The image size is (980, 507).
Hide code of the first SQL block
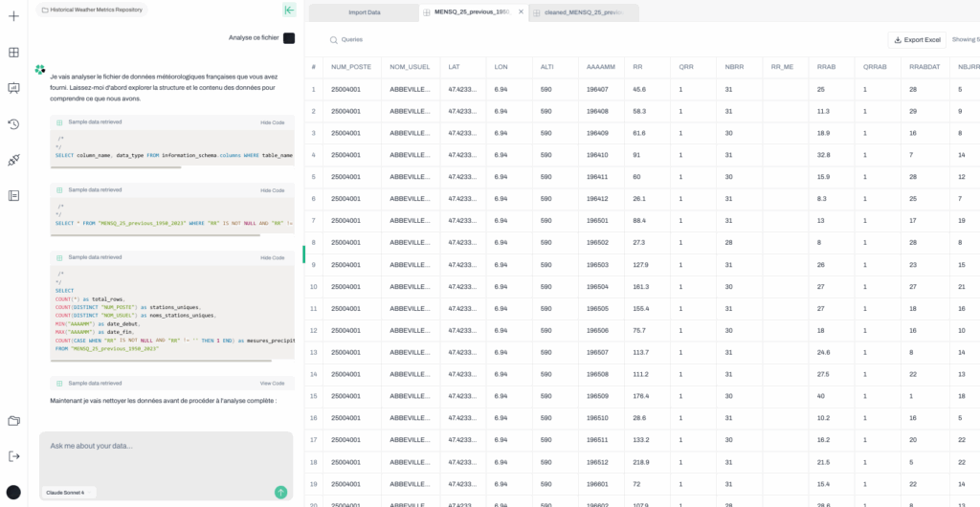point(272,122)
